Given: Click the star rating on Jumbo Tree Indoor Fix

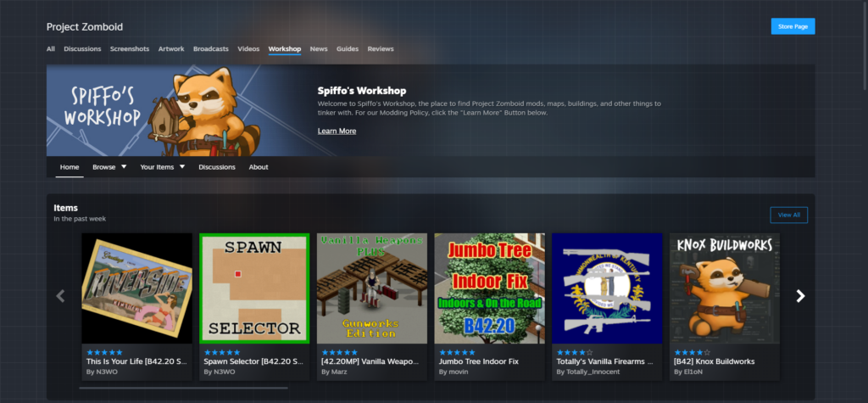Looking at the screenshot, I should pyautogui.click(x=457, y=352).
